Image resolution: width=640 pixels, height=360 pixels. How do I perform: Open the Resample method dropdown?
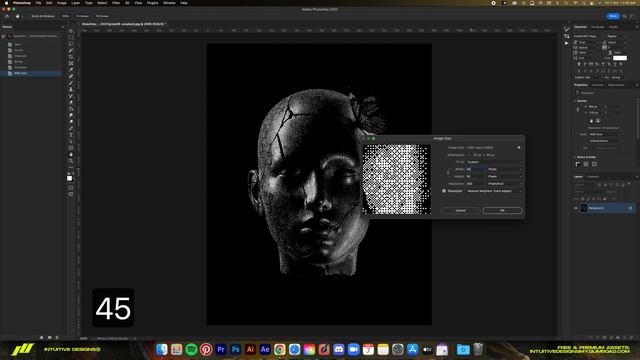(494, 191)
